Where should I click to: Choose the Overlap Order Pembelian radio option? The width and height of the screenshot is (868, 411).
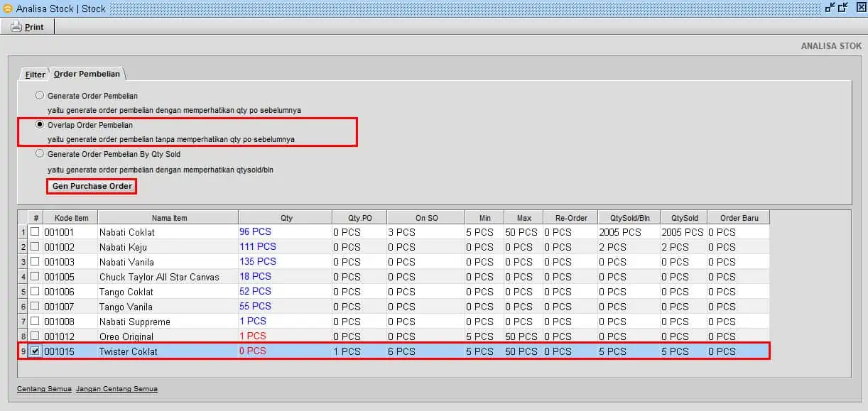coord(40,124)
